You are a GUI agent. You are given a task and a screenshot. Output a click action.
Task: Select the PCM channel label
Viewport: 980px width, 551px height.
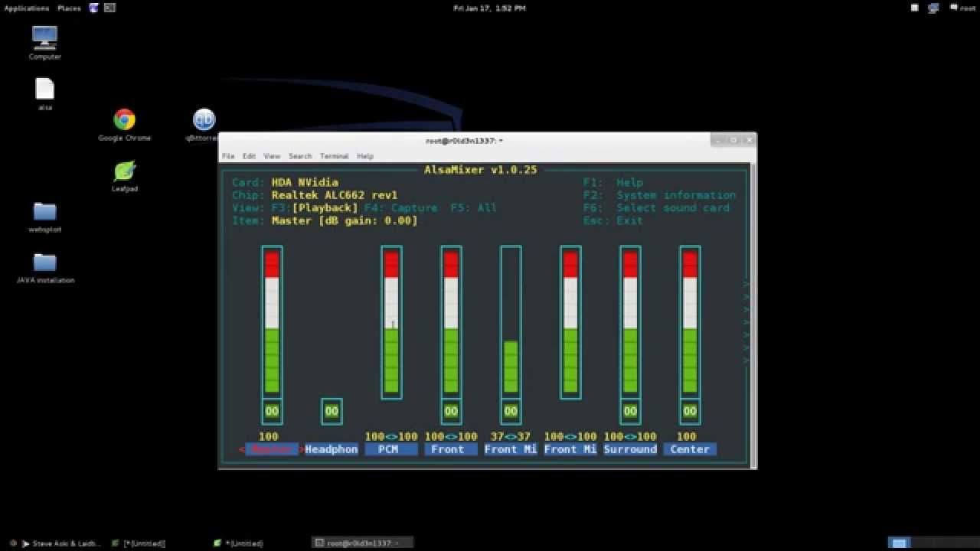pos(391,449)
